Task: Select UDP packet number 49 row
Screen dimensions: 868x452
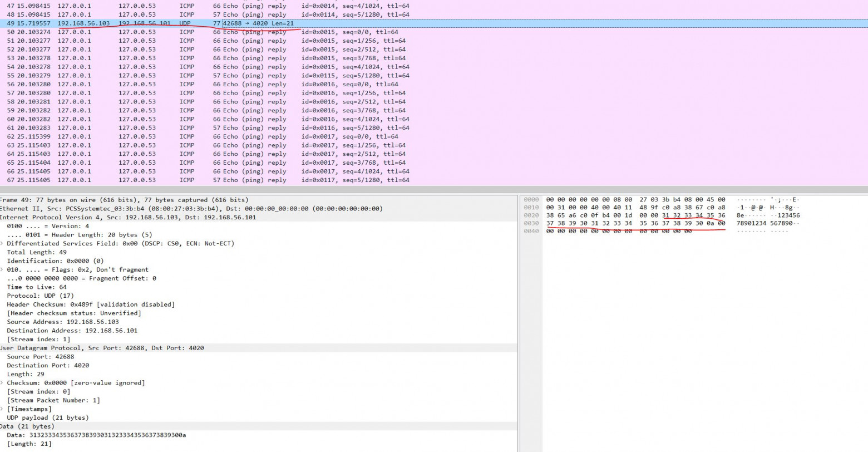Action: (x=434, y=23)
